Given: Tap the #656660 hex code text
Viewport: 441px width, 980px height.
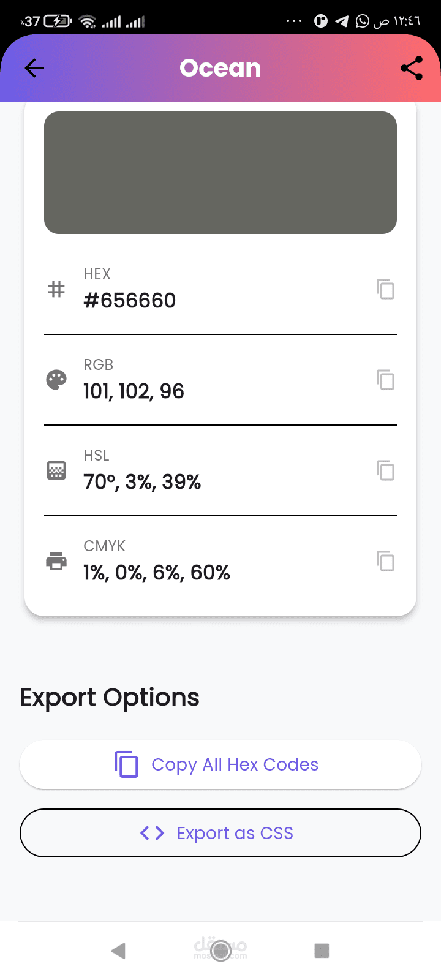Looking at the screenshot, I should [130, 301].
